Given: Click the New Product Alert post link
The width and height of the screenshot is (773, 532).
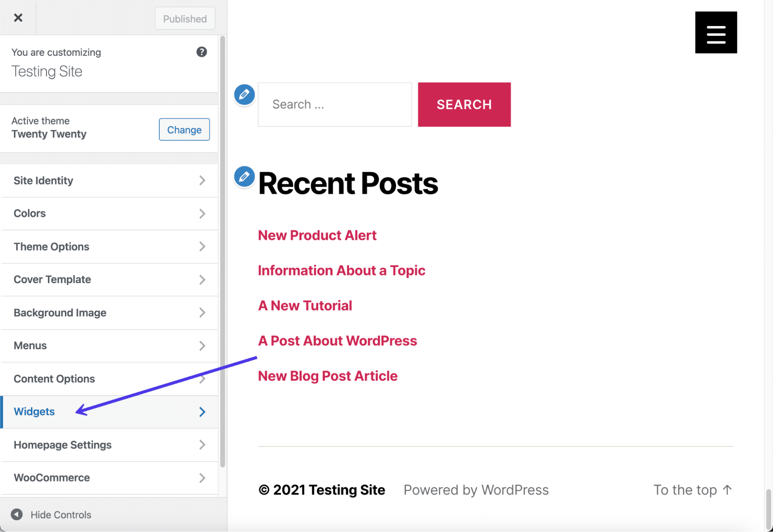Looking at the screenshot, I should (317, 235).
